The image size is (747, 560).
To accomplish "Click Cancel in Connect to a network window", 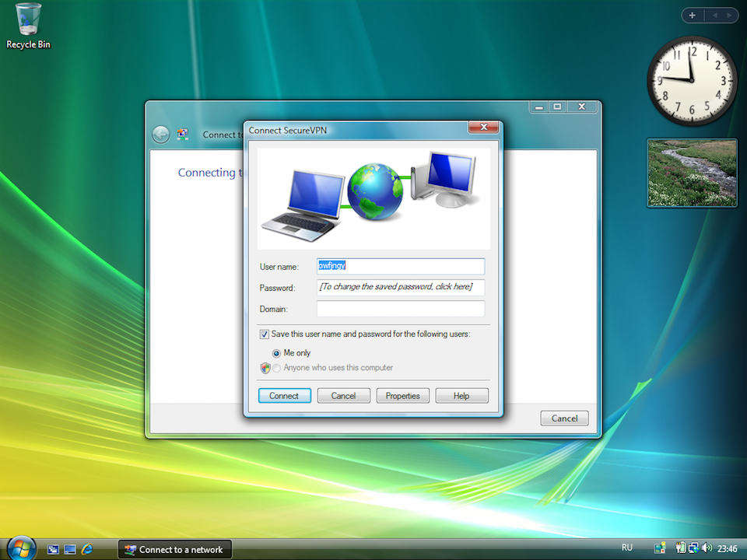I will point(565,418).
